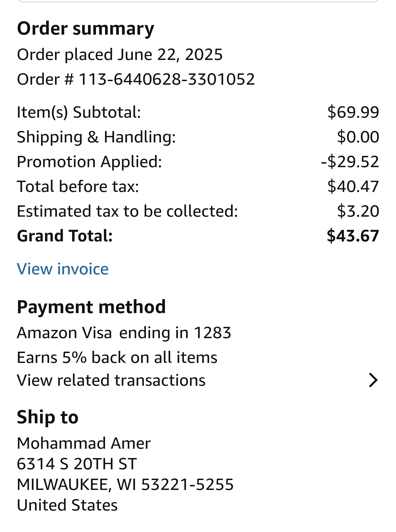Tap the $40.47 total before tax
The height and width of the screenshot is (532, 396).
[x=353, y=186]
